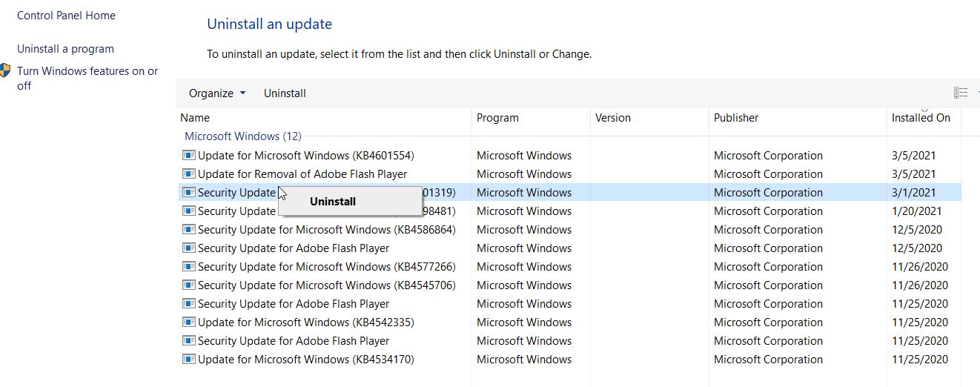Select Update for Microsoft Windows (KB4542335)
This screenshot has width=980, height=387.
[x=305, y=322]
